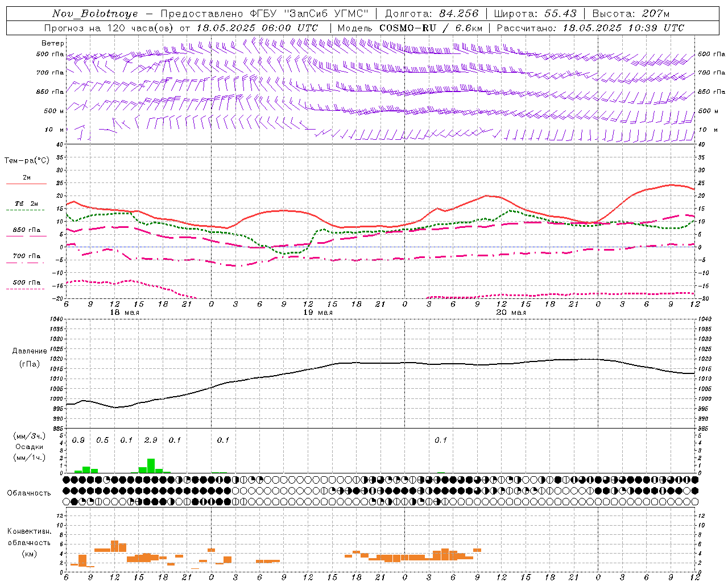
Task: Click the 19 мая date label
Action: pyautogui.click(x=317, y=313)
